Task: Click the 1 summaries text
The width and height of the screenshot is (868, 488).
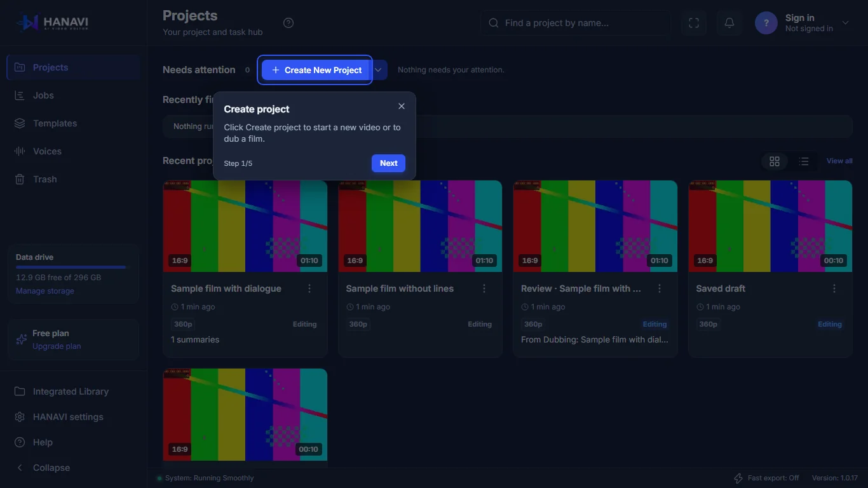Action: tap(195, 340)
